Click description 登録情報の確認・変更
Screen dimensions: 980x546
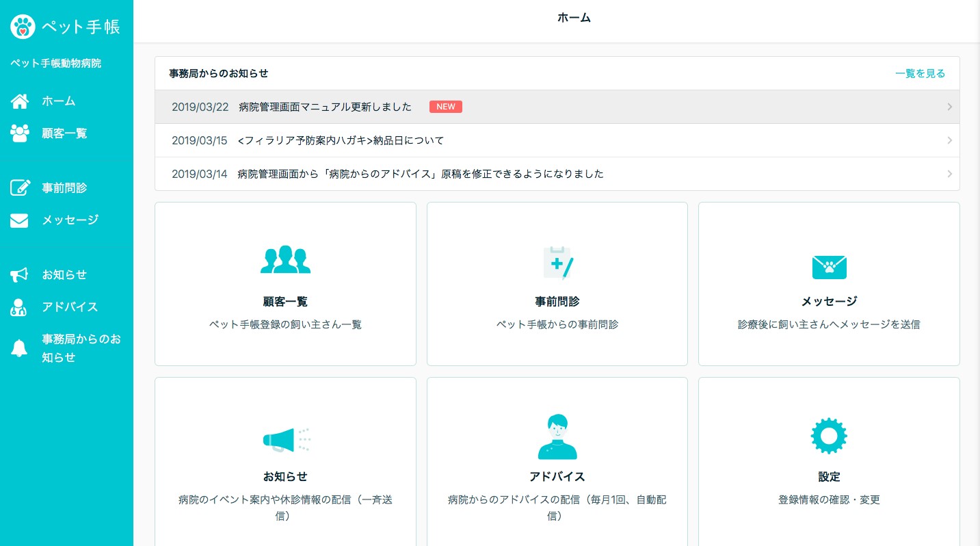coord(829,499)
